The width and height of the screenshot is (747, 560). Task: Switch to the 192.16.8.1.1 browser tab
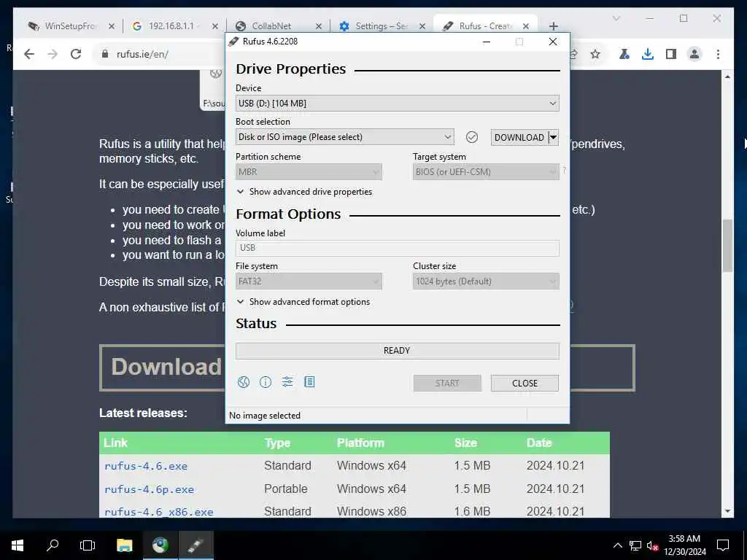(167, 26)
